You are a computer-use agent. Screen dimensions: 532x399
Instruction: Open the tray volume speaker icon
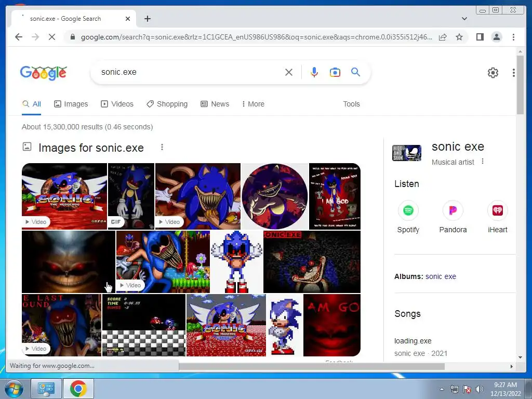[480, 389]
